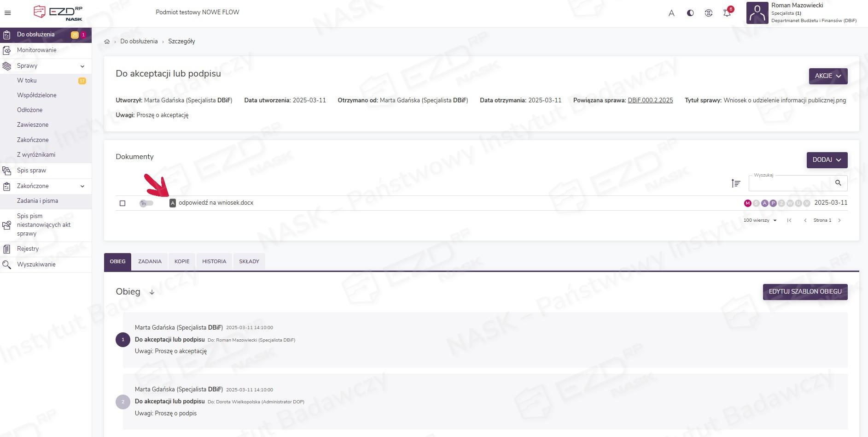Click the sort documents icon
Image resolution: width=868 pixels, height=437 pixels.
coord(736,183)
